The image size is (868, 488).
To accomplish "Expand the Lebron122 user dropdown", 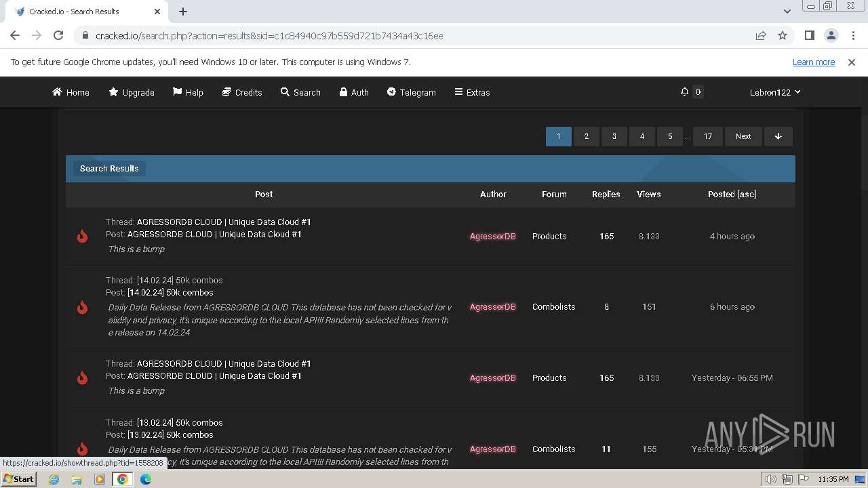I will pyautogui.click(x=775, y=92).
